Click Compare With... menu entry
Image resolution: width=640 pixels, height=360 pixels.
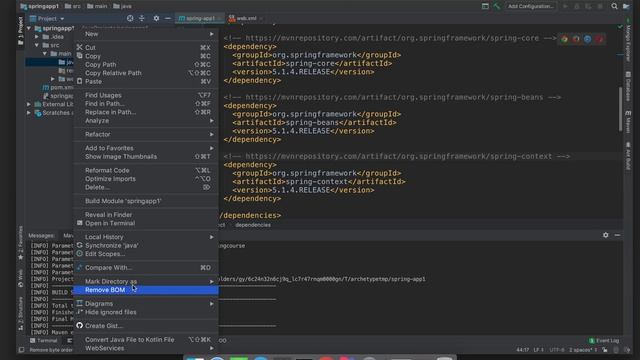point(146,268)
